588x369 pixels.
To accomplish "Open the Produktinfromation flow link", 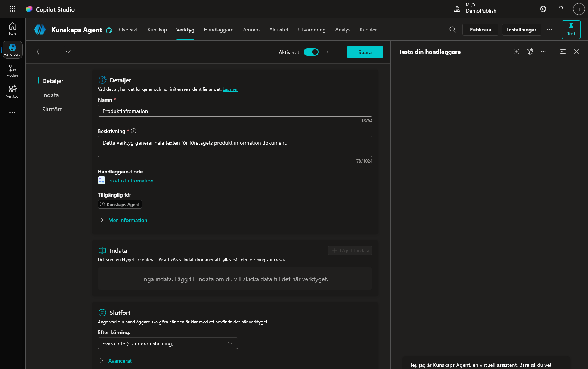I will tap(131, 181).
